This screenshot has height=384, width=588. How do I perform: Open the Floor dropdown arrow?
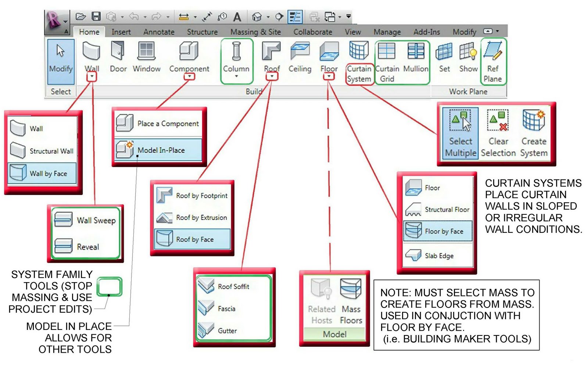pyautogui.click(x=328, y=77)
